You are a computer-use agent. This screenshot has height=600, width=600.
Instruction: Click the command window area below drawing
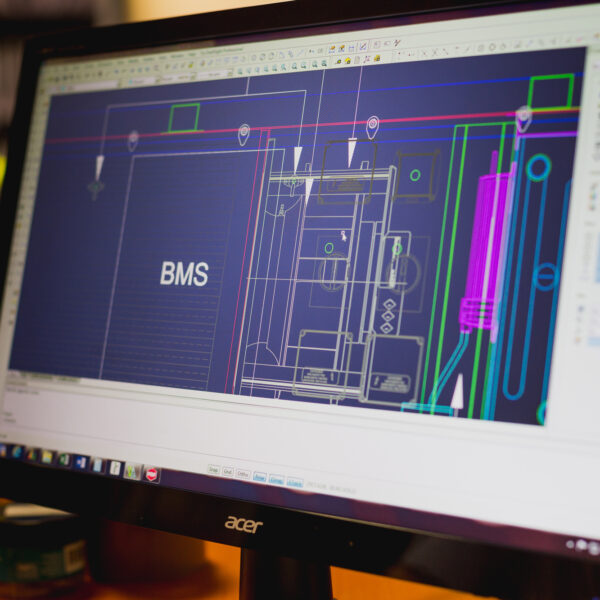[x=200, y=415]
